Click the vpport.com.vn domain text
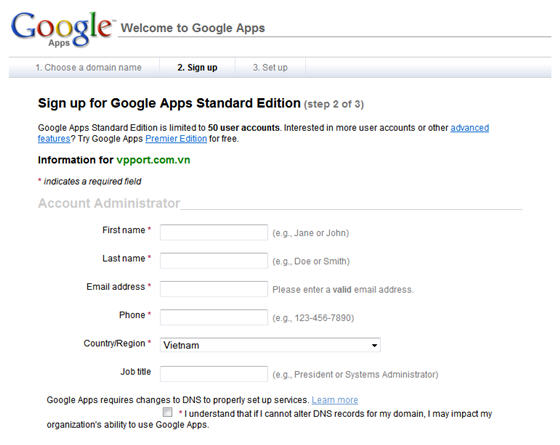560x445 pixels. click(153, 160)
